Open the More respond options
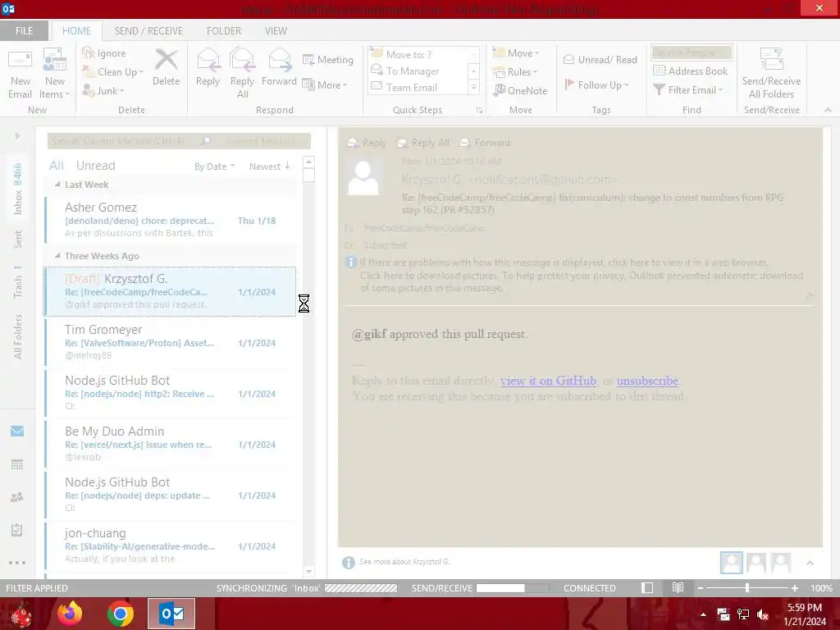This screenshot has width=840, height=630. tap(325, 84)
